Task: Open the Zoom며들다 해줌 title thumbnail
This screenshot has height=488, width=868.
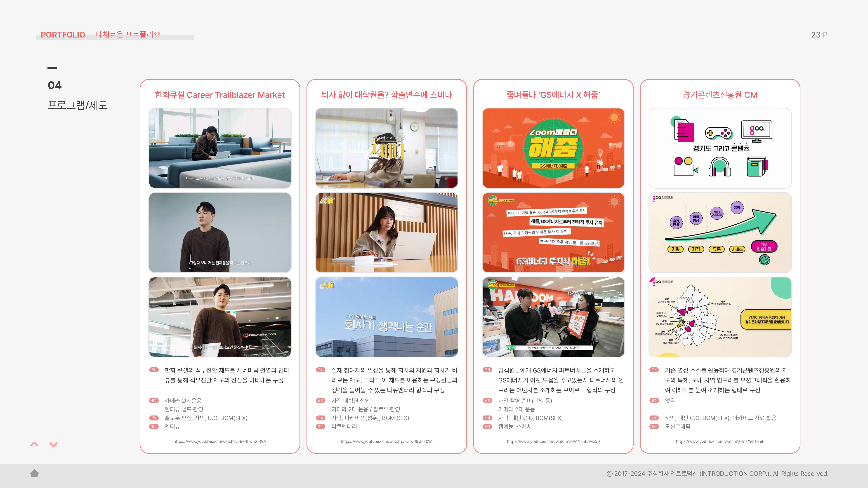Action: point(553,148)
